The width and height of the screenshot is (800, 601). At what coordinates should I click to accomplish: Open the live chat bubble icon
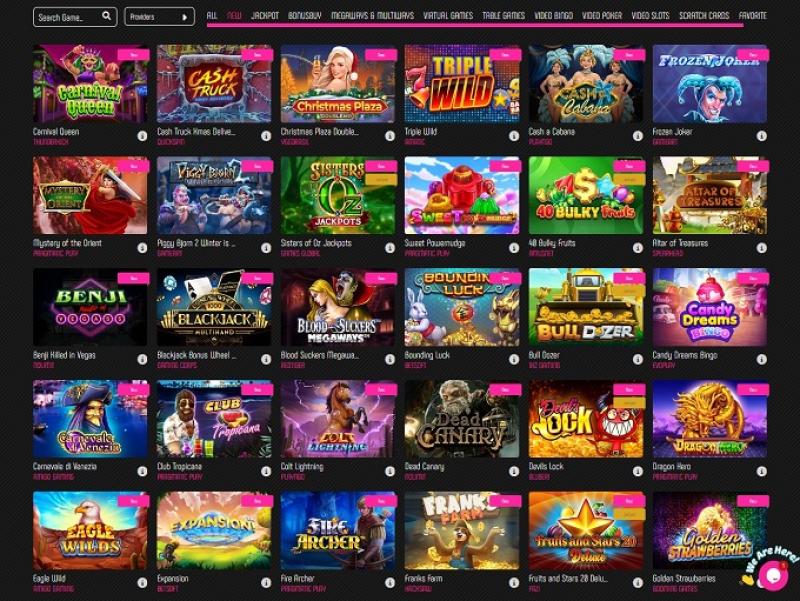(x=773, y=575)
